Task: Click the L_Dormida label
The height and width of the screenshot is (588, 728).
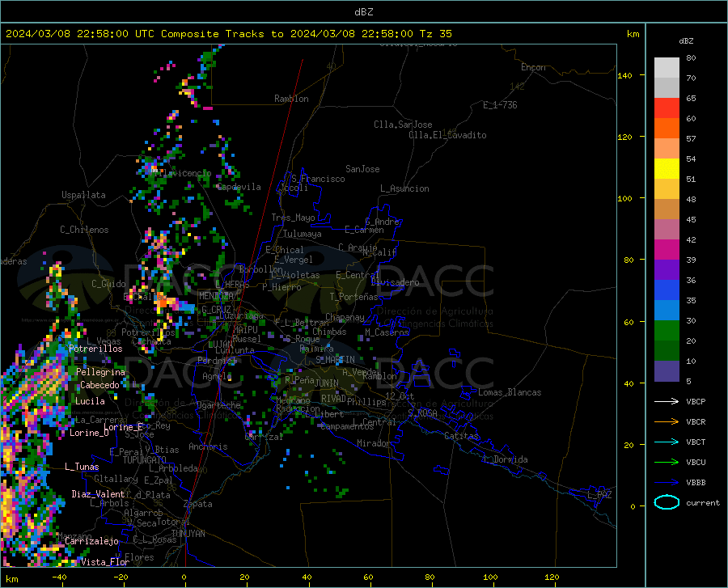Action: 505,459
